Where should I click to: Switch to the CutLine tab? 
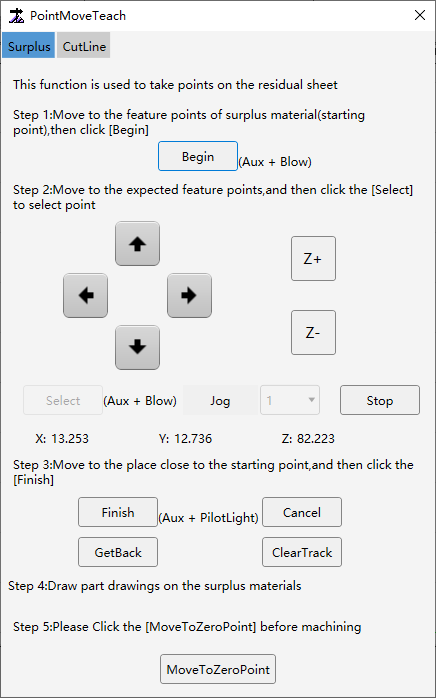coord(84,45)
